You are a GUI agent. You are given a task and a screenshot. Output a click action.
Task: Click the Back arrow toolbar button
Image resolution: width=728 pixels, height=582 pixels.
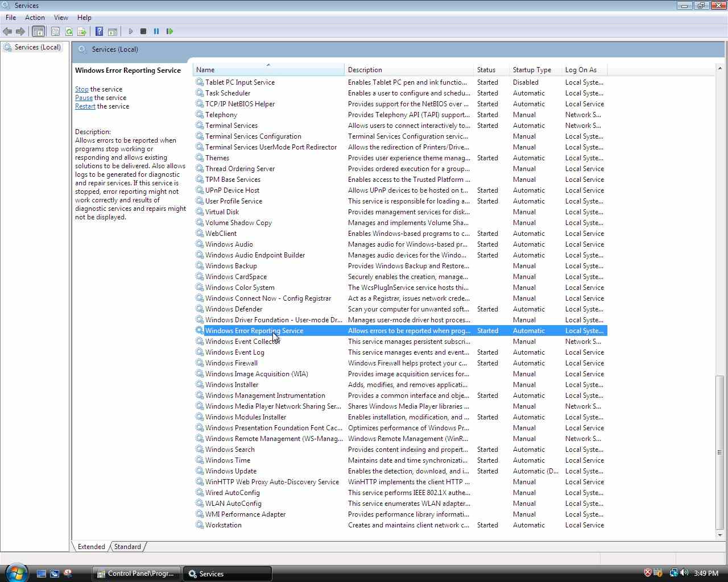pos(7,31)
